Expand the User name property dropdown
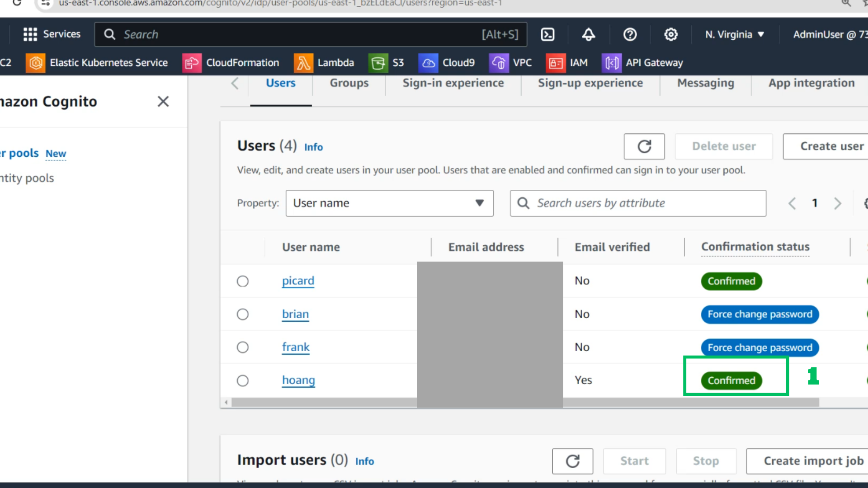Viewport: 868px width, 488px height. [x=389, y=203]
